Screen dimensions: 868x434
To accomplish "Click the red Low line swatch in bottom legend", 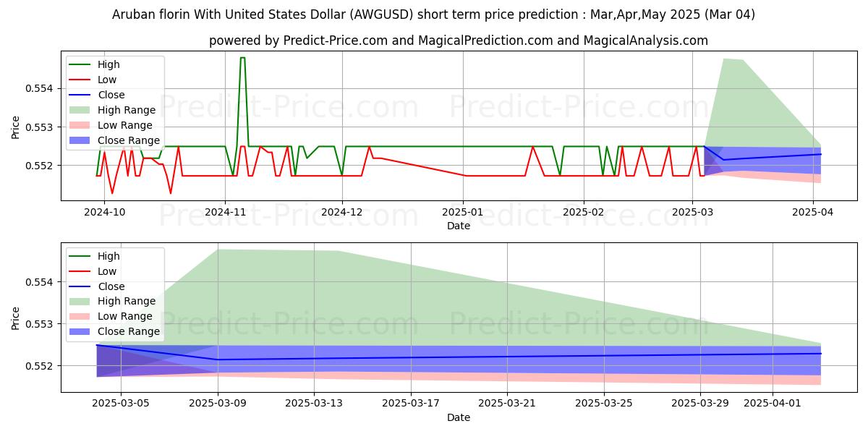I will click(x=80, y=271).
